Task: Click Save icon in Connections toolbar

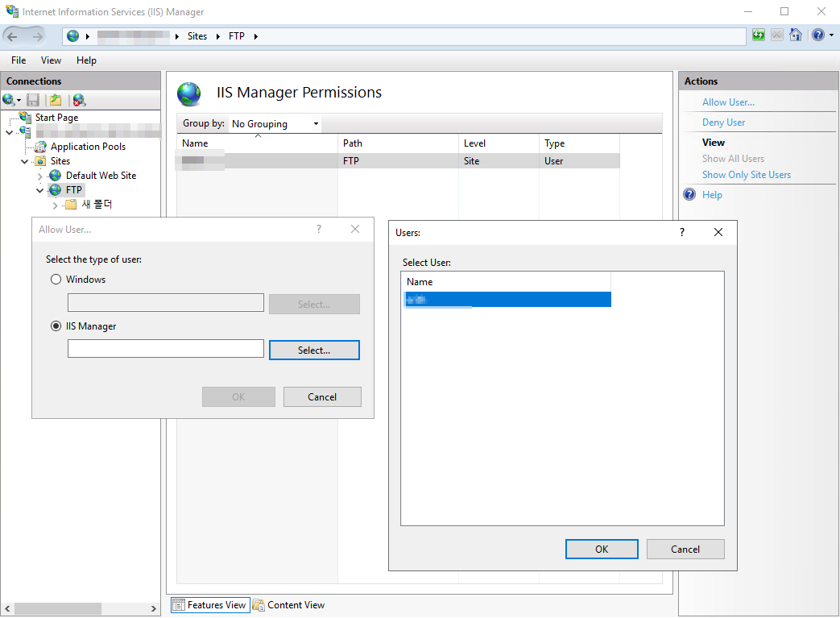Action: coord(33,100)
